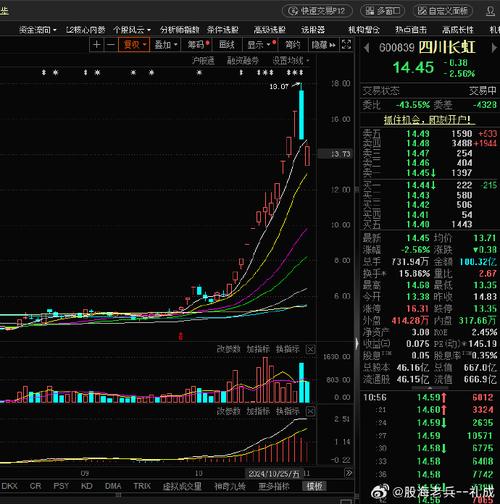Click 换指标 in the lower indicator pane
Image resolution: width=500 pixels, height=504 pixels.
(287, 411)
